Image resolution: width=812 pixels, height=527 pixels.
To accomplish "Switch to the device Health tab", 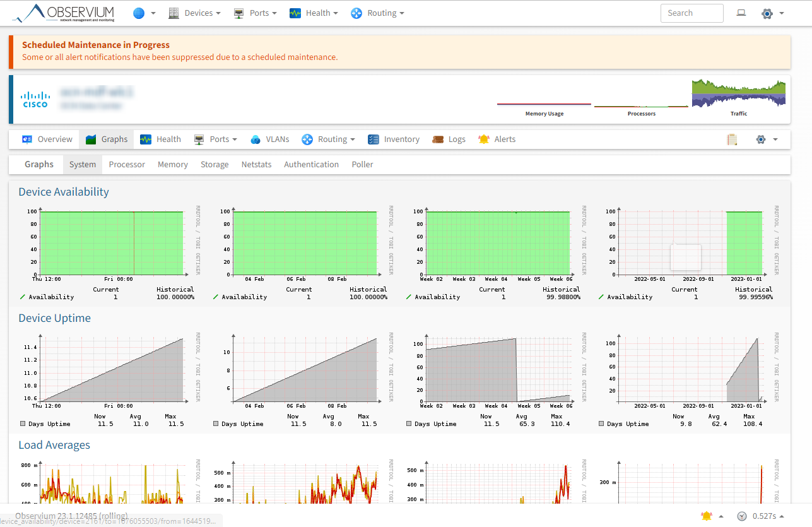I will (160, 139).
